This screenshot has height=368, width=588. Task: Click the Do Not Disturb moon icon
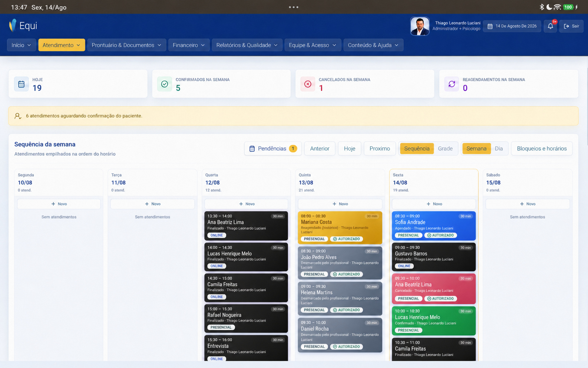[x=549, y=7]
